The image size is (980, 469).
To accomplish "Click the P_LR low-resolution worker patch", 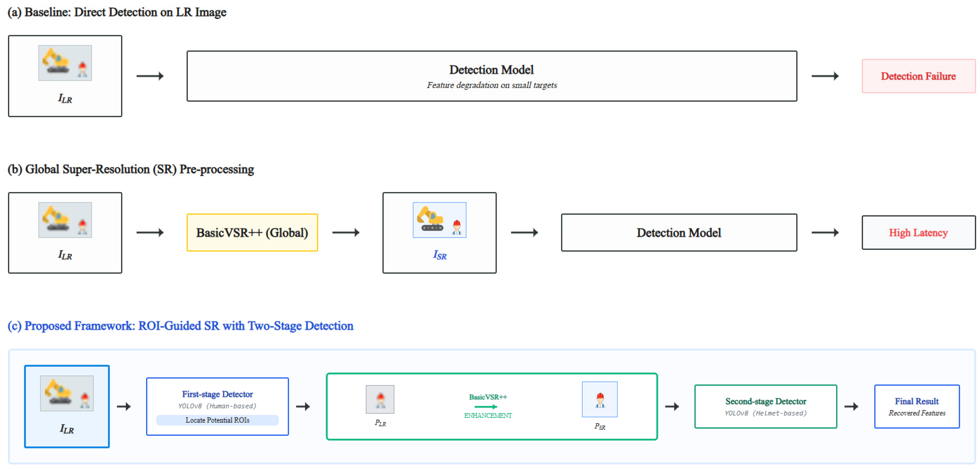I will tap(380, 399).
